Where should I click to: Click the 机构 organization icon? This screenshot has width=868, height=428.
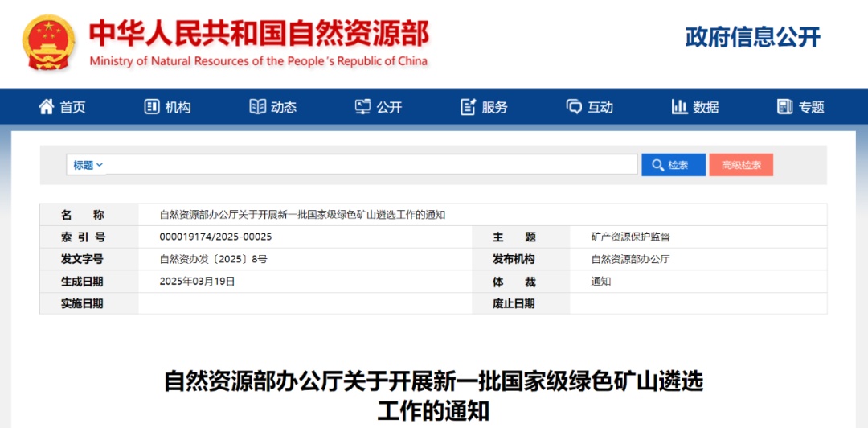(152, 107)
